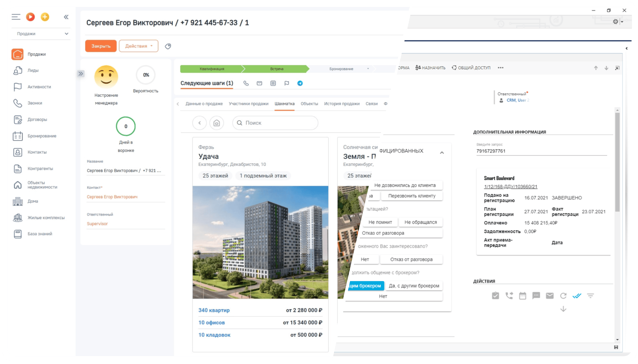Open Договоры in sidebar
Image resolution: width=638 pixels, height=364 pixels.
37,120
